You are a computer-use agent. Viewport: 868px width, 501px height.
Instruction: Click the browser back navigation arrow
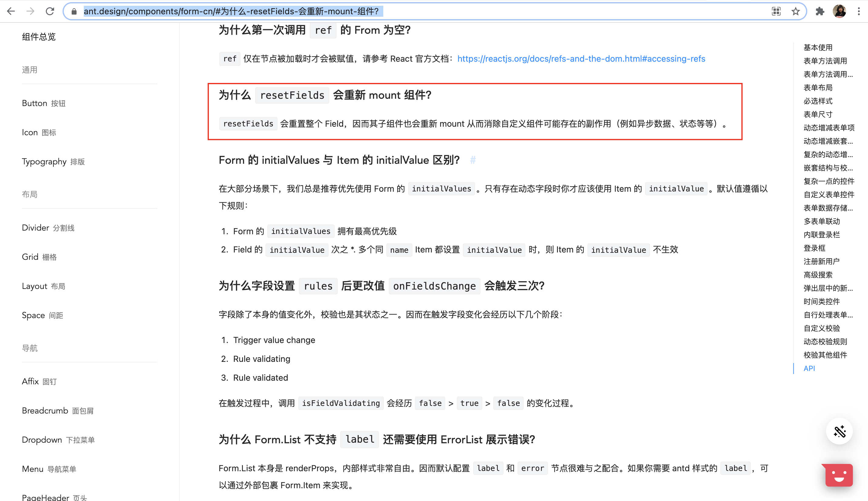point(11,11)
